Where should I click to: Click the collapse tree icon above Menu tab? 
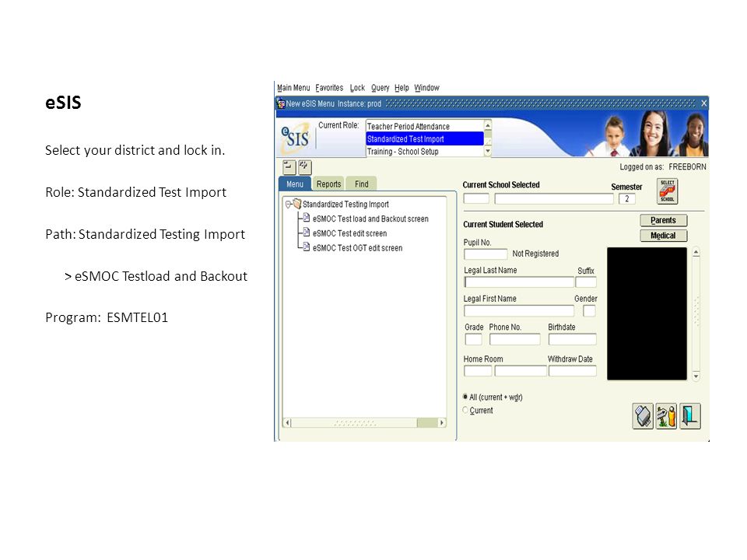click(x=289, y=167)
